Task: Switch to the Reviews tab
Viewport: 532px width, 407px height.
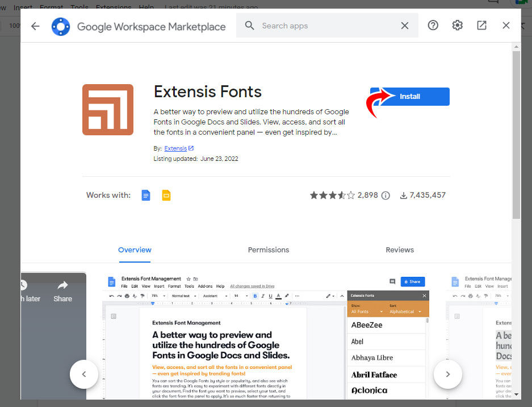Action: (399, 250)
